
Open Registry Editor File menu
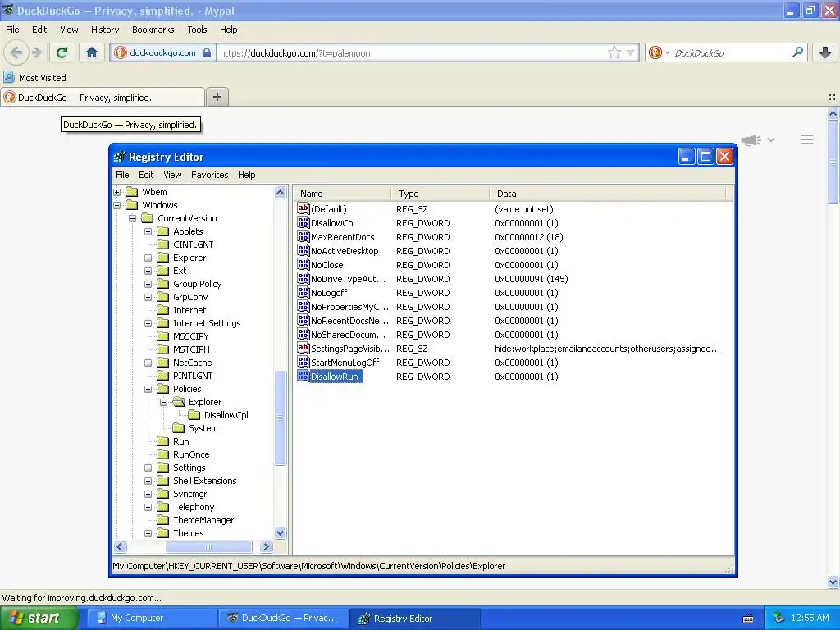tap(122, 175)
